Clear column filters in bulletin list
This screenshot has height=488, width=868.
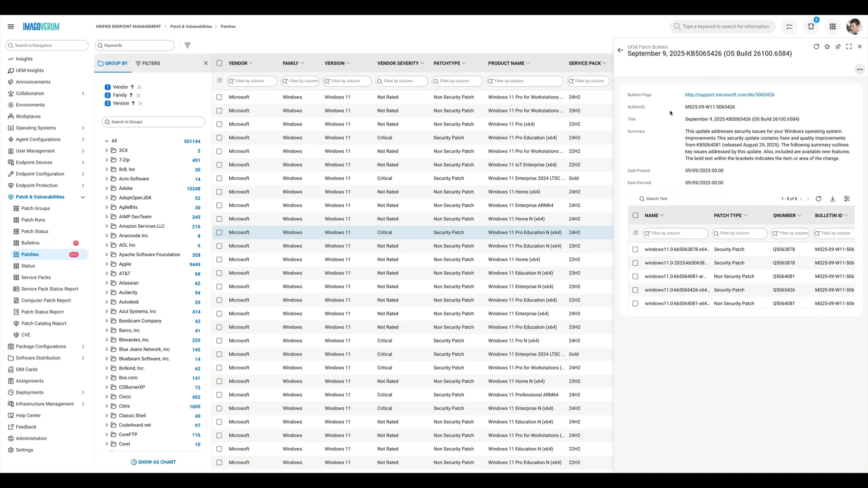click(636, 233)
